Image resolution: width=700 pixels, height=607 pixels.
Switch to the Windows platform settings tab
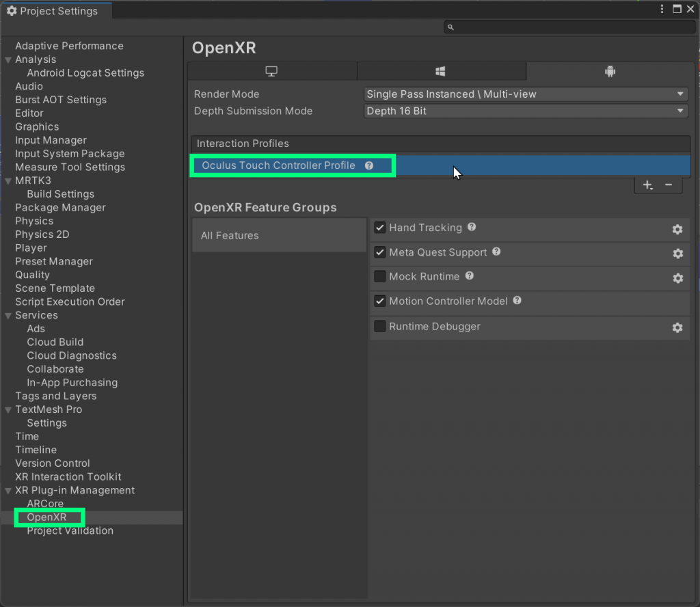(441, 70)
